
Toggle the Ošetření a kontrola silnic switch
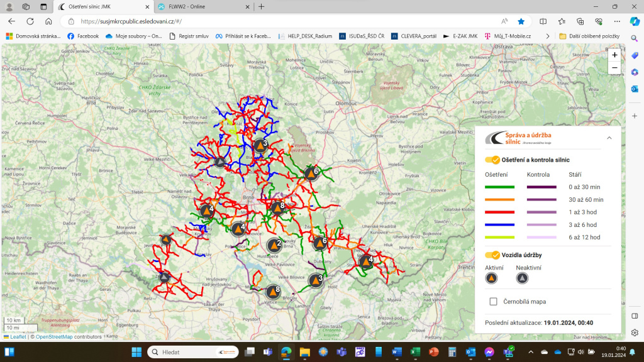tap(492, 160)
